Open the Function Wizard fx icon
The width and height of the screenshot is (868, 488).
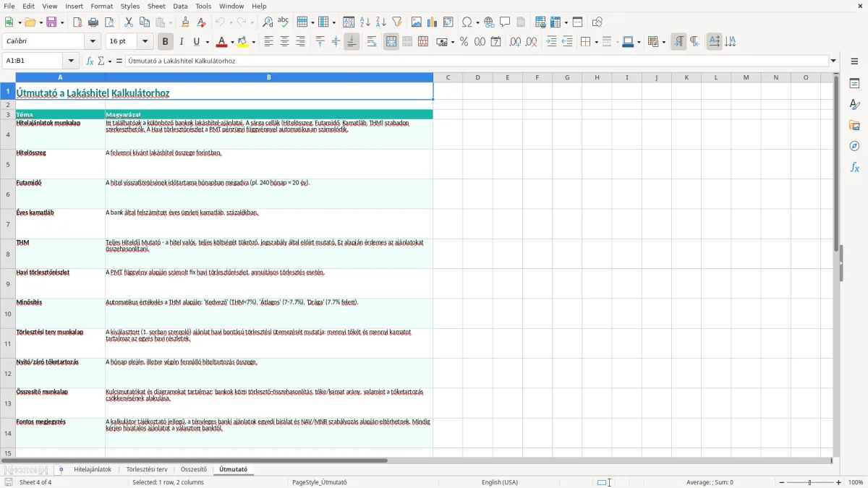[90, 61]
